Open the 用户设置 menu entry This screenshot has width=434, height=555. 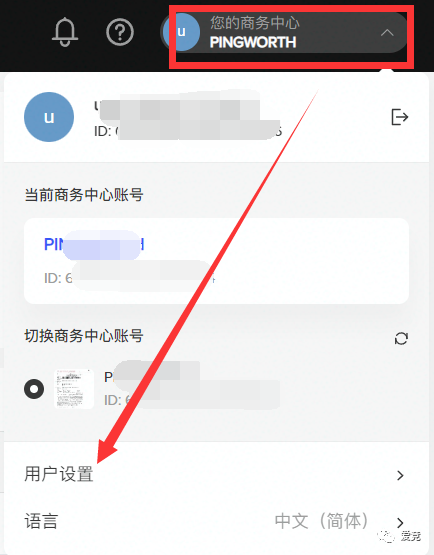coord(216,474)
